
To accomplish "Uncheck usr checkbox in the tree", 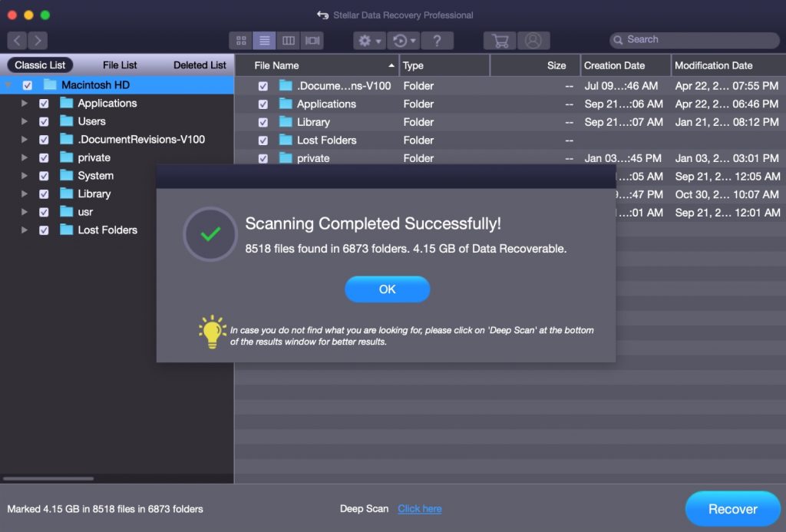I will [44, 212].
